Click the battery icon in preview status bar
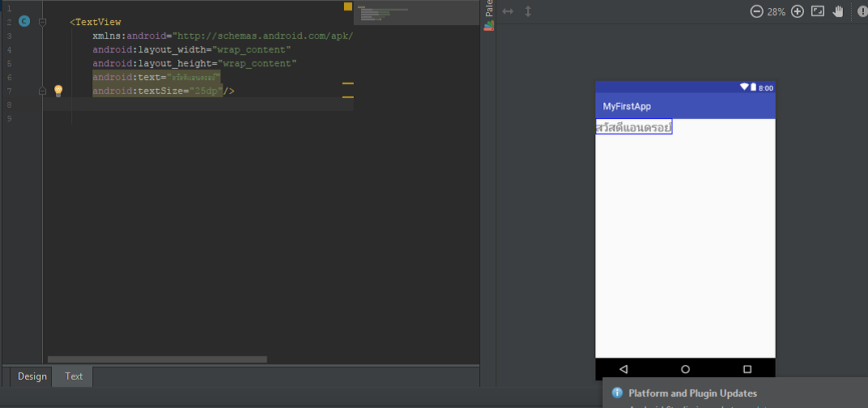The height and width of the screenshot is (408, 868). pyautogui.click(x=753, y=87)
